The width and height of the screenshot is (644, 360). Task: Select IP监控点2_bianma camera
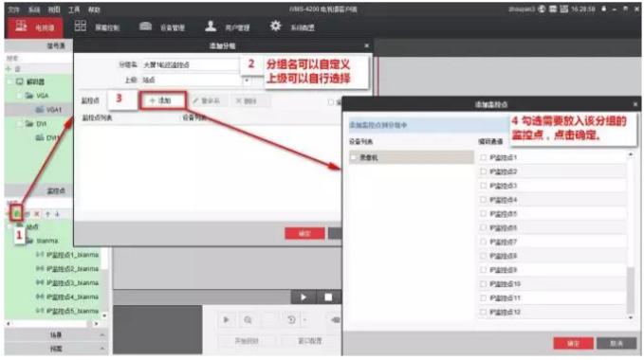click(67, 268)
